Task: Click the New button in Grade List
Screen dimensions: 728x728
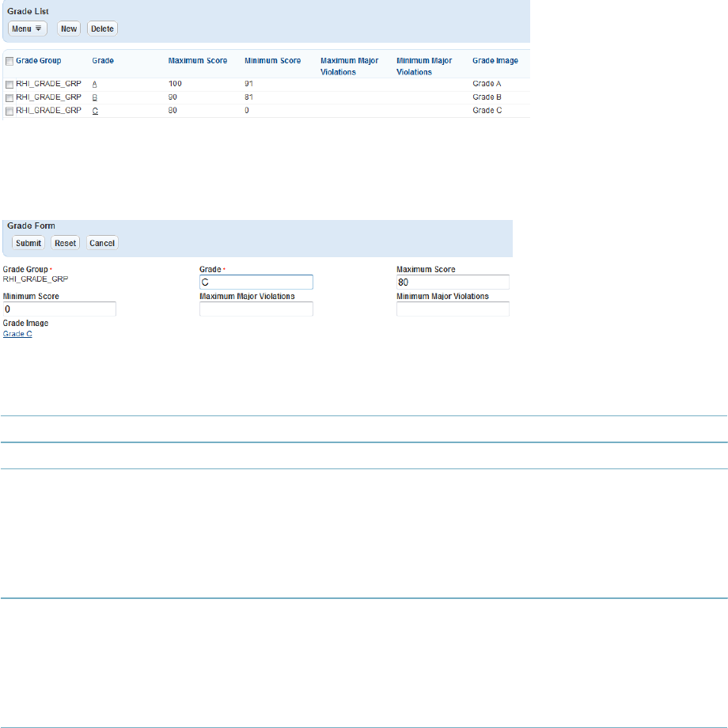Action: tap(69, 28)
